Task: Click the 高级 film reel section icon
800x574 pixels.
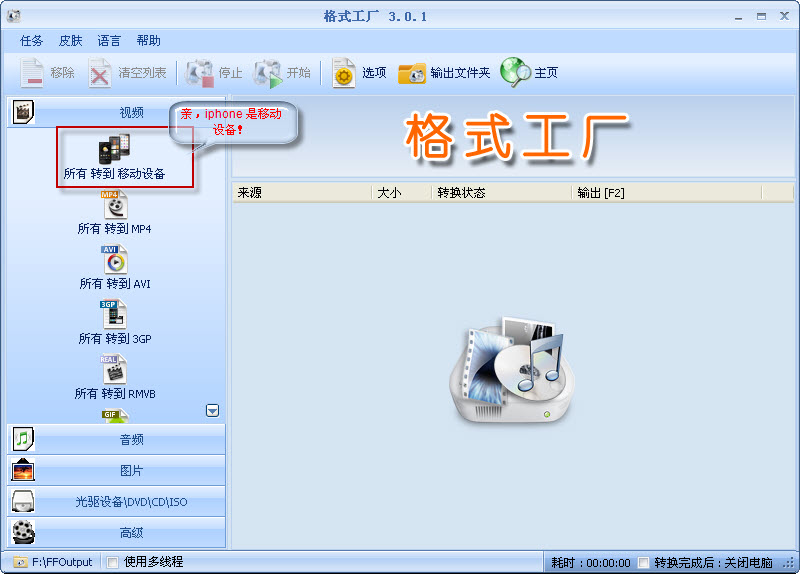Action: pyautogui.click(x=23, y=532)
